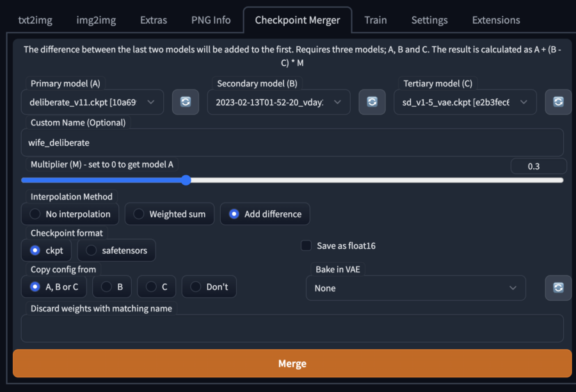This screenshot has width=576, height=392.
Task: Enable Save as float16 checkbox
Action: (x=306, y=246)
